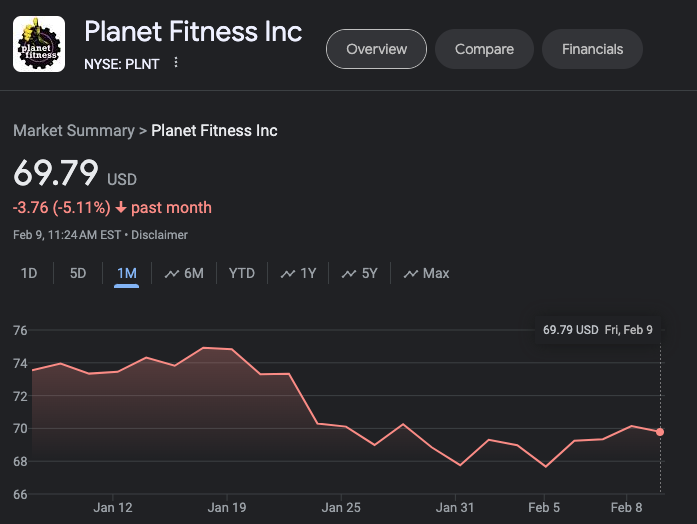Click the trend icon beside 5Y
697x524 pixels.
[349, 273]
